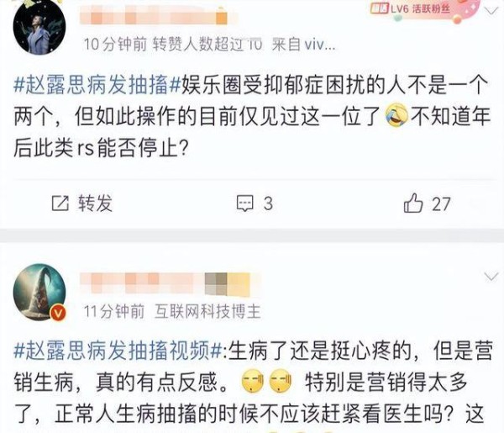Click first poster's blurred username

pos(154,15)
